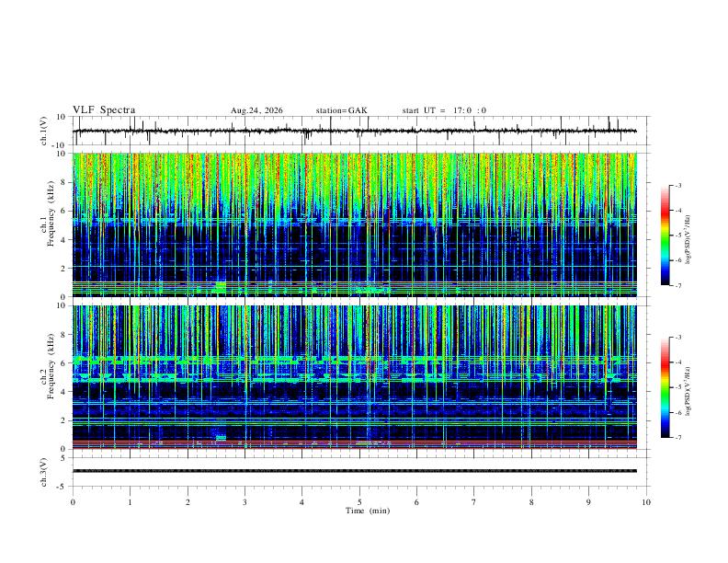Viewport: 728px width, 563px height.
Task: Click the VLF Spectra title text
Action: tap(104, 110)
